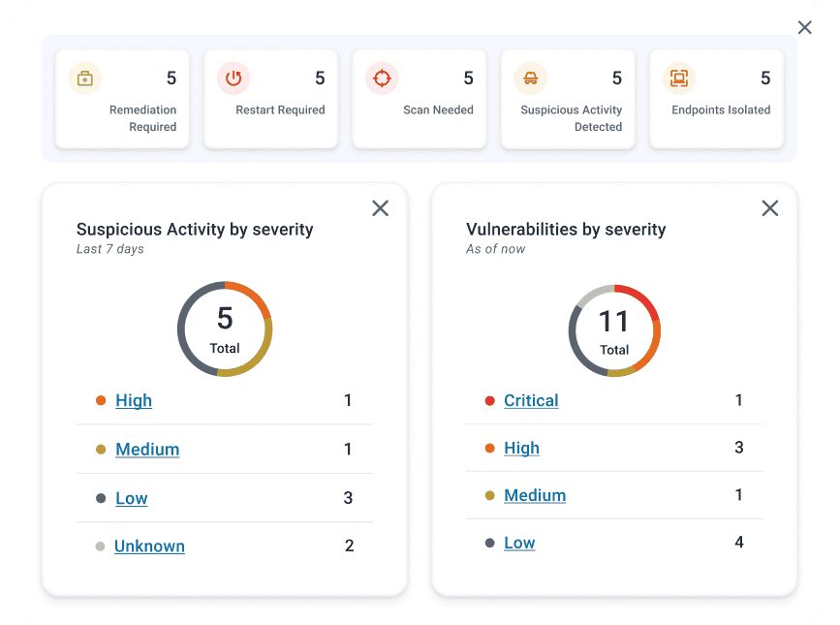Click the Vulnerabilities donut chart total
Screen dimensions: 840x625
(x=614, y=330)
